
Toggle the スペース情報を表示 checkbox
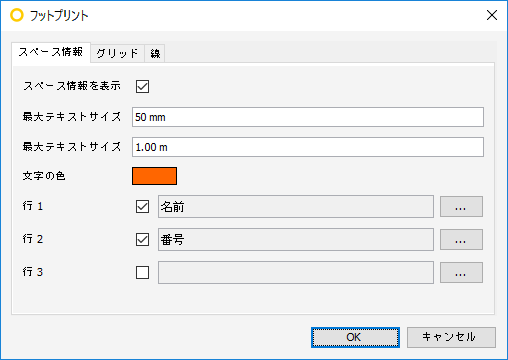pos(142,86)
